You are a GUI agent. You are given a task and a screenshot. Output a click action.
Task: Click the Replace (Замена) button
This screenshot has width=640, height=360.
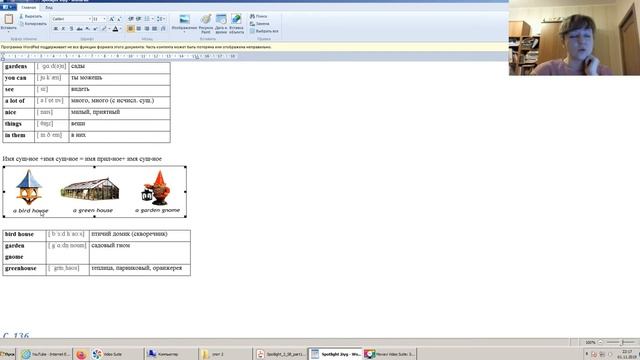click(x=260, y=24)
